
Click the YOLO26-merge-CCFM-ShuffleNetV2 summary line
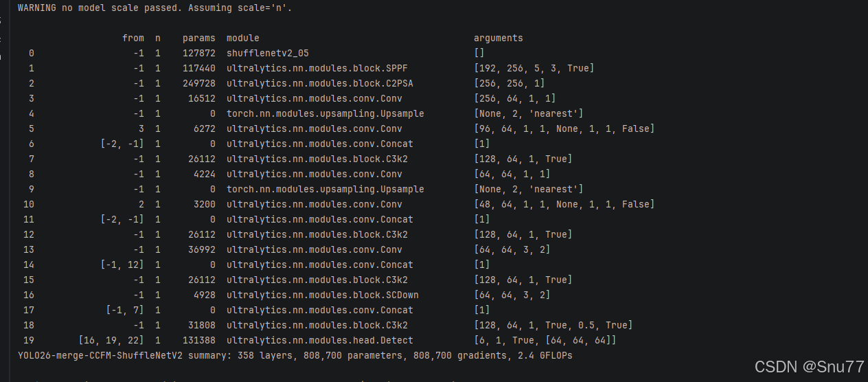pos(295,355)
